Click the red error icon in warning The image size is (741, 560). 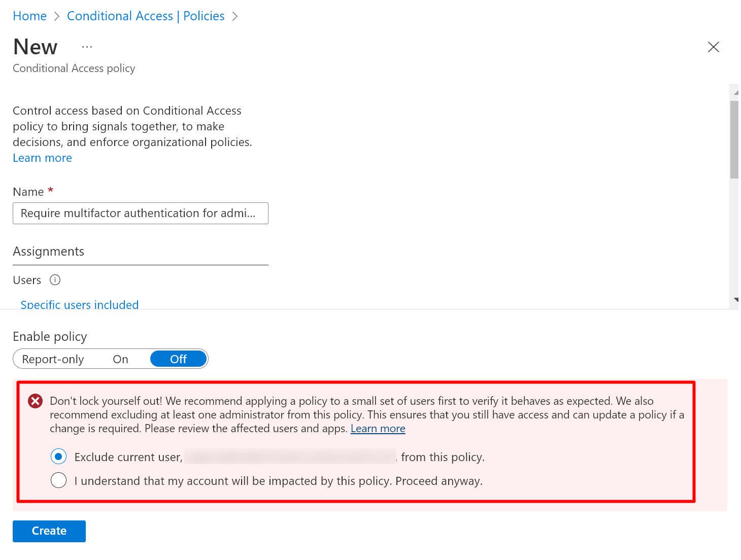click(35, 401)
